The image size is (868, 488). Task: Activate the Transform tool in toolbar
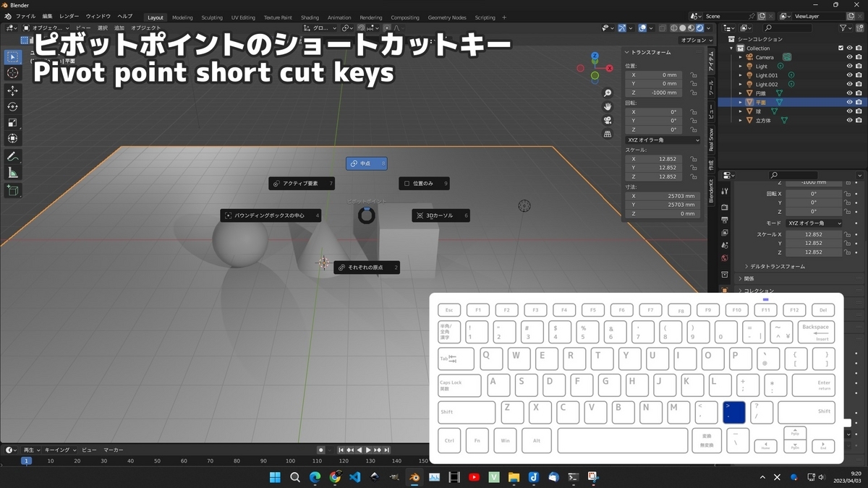click(x=12, y=138)
